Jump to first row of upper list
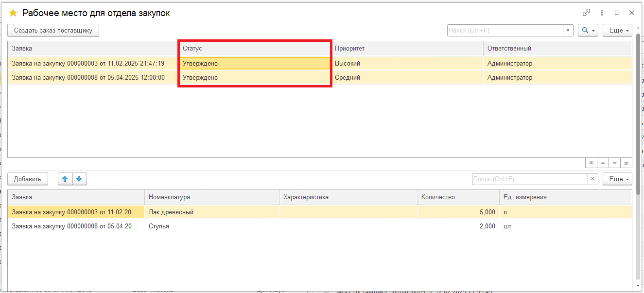644x293 pixels. [x=592, y=163]
